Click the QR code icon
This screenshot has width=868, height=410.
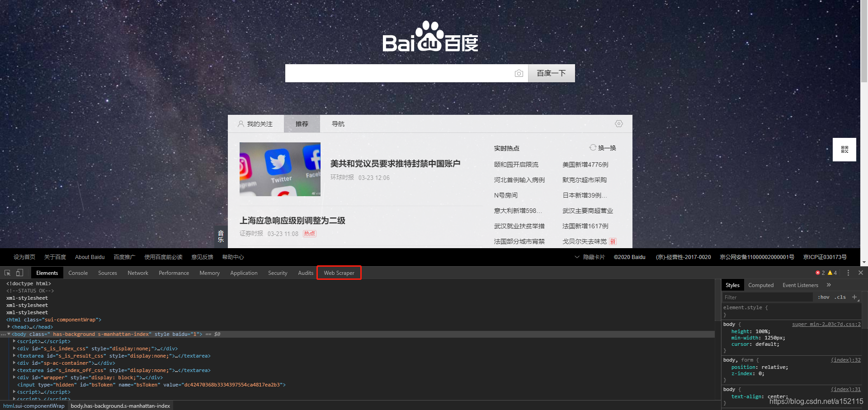tap(844, 150)
